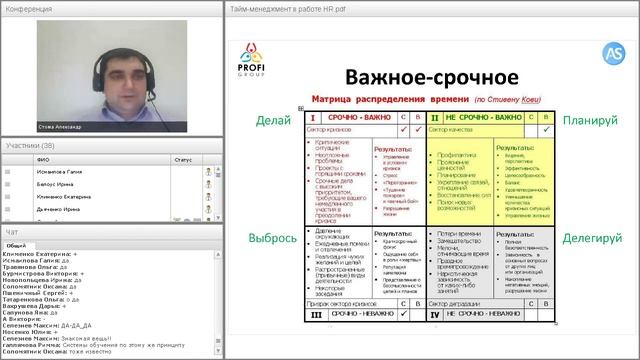Screen dimensions: 640x360
Task: Click the grey square icon left of Дьяченко Ирина
Action: click(7, 209)
